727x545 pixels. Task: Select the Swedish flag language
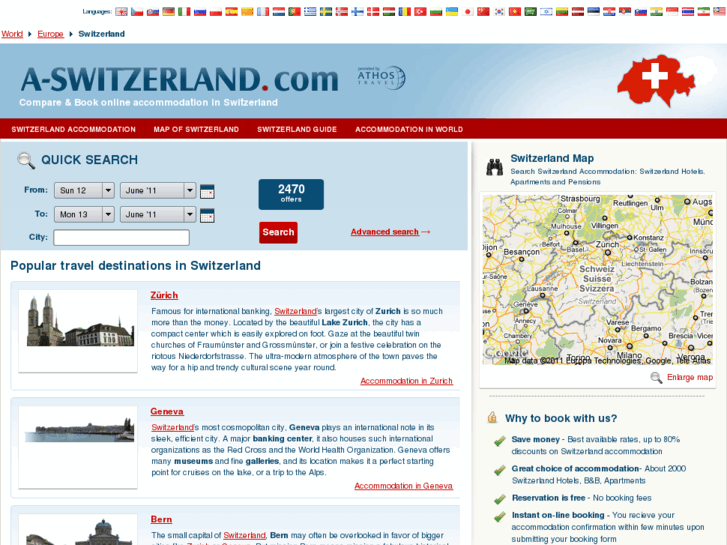326,12
